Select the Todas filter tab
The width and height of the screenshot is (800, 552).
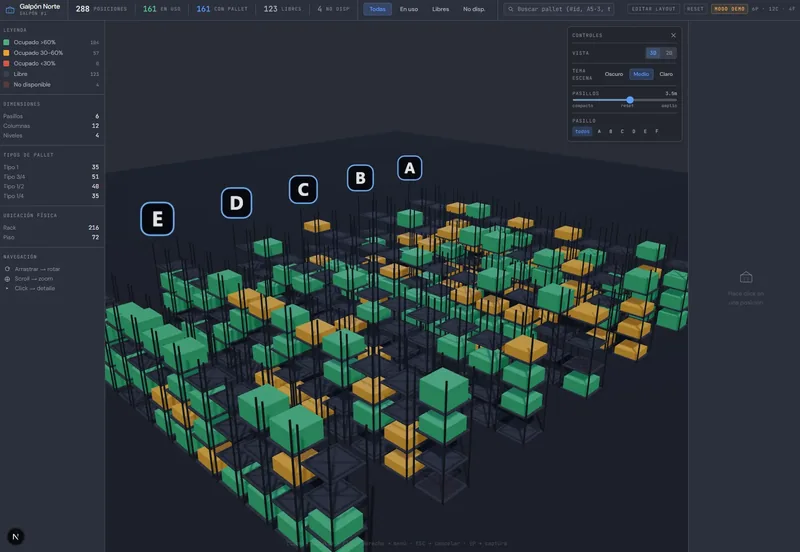pos(378,9)
